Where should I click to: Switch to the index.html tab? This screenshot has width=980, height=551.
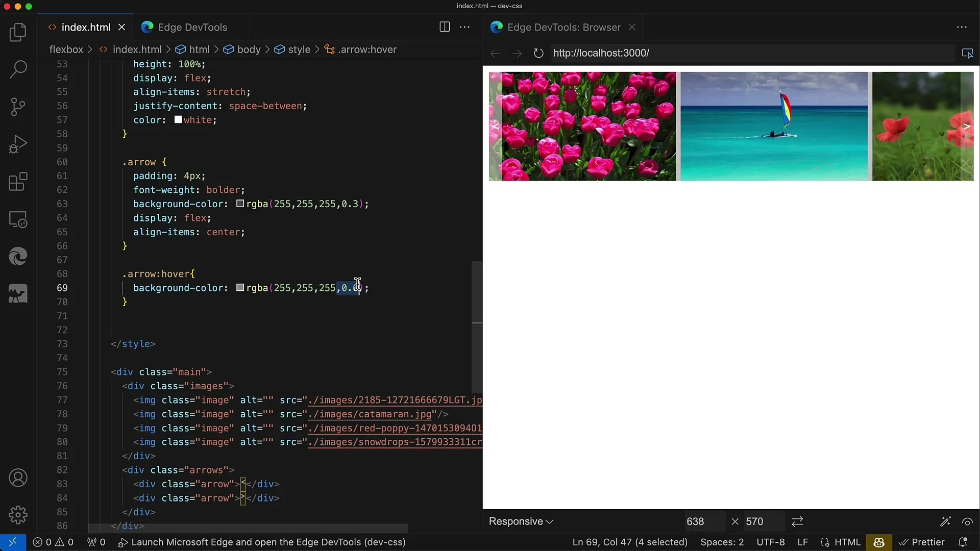pyautogui.click(x=86, y=27)
